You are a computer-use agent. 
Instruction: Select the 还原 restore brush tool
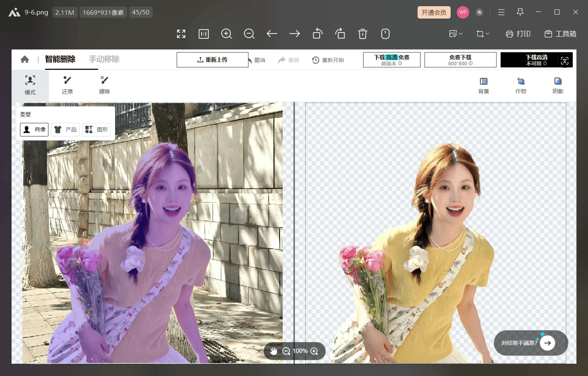[x=67, y=85]
